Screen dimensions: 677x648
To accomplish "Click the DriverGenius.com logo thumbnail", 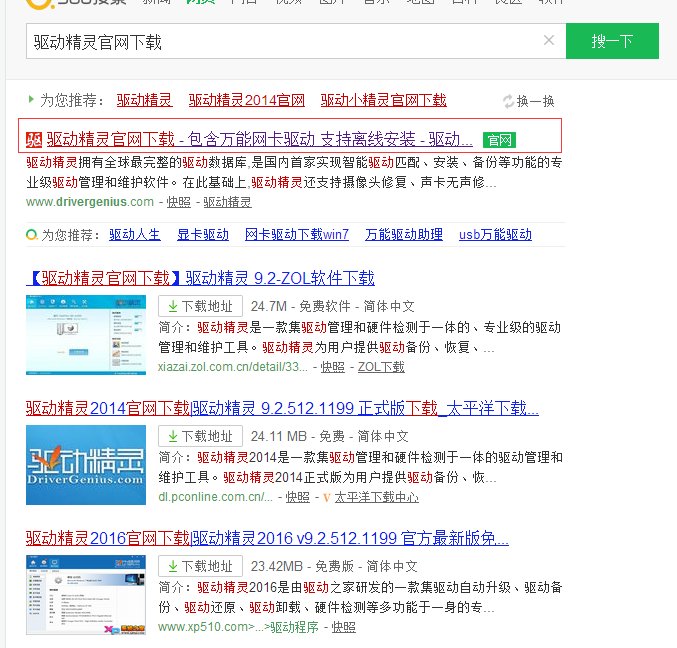I will (86, 465).
